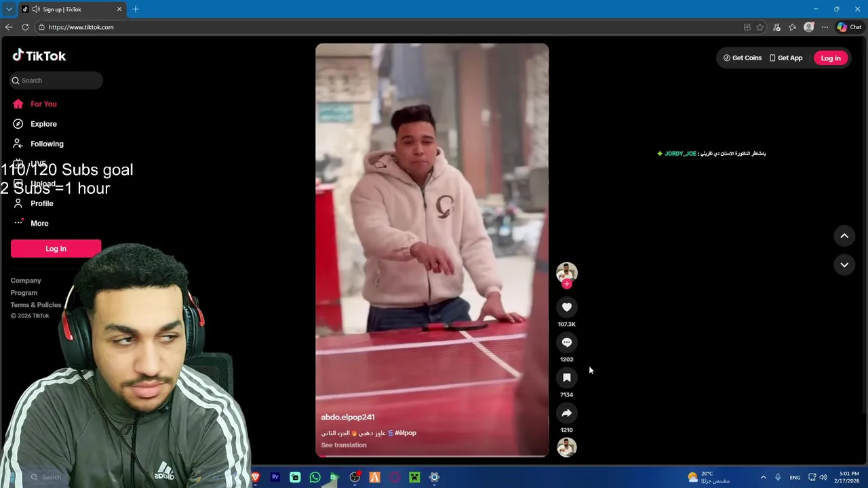Open Copilot Chat button
868x488 pixels.
click(x=849, y=27)
